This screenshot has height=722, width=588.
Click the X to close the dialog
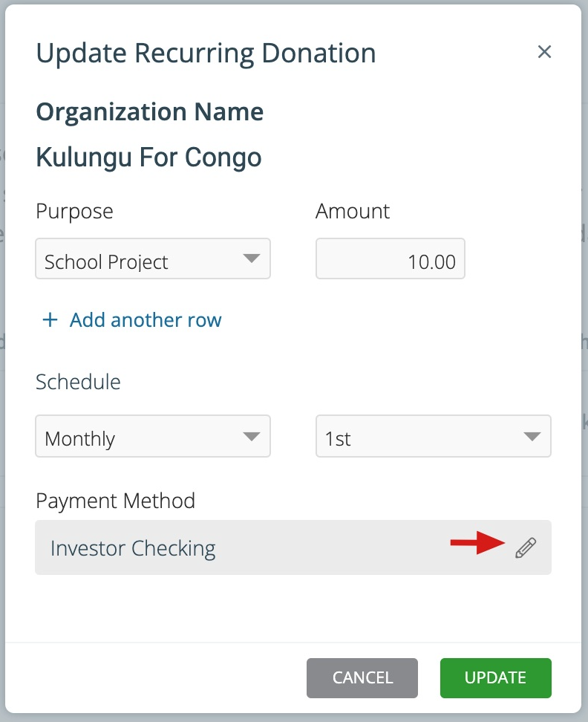click(545, 52)
